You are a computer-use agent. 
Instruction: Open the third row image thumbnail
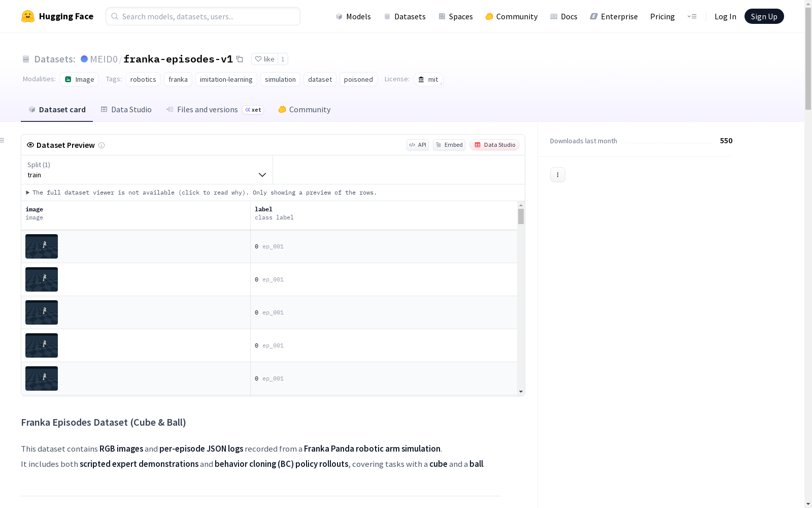[x=42, y=312]
